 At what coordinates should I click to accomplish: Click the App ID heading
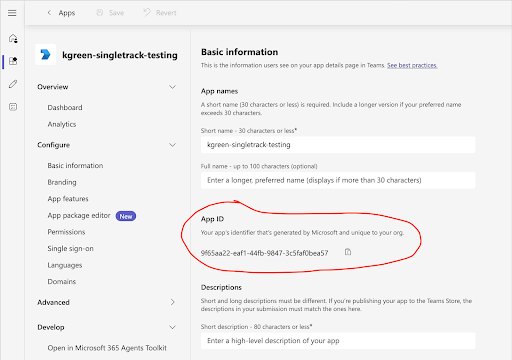click(x=212, y=219)
